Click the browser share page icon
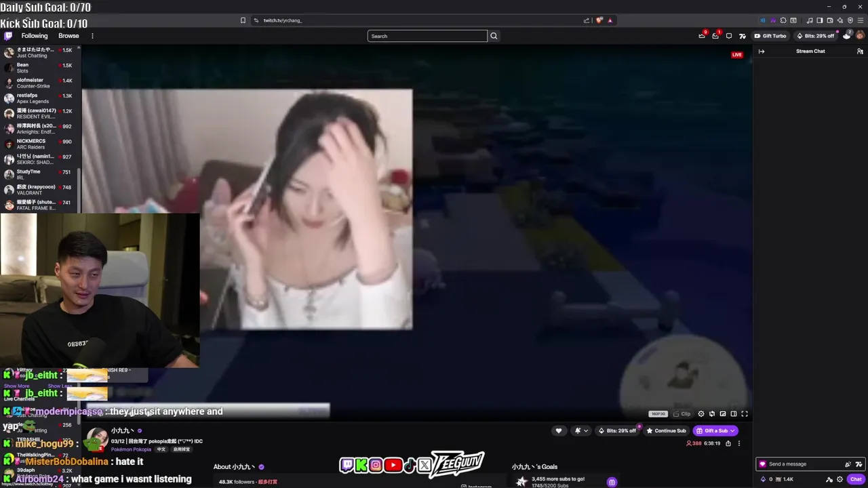The height and width of the screenshot is (488, 868). tap(587, 20)
